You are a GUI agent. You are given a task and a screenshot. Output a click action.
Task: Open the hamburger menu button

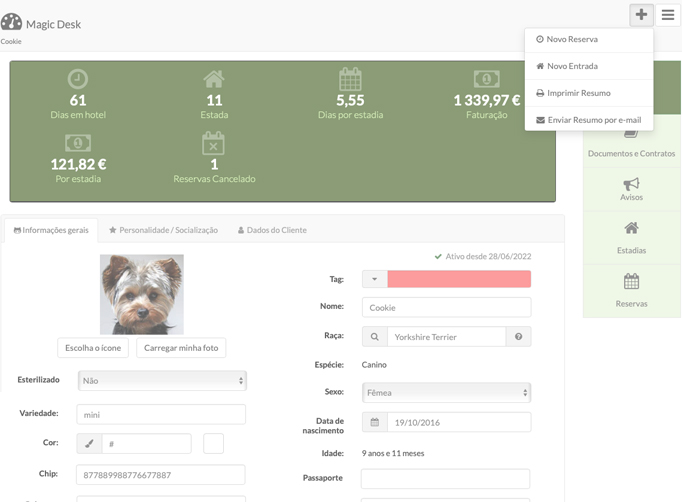(668, 15)
